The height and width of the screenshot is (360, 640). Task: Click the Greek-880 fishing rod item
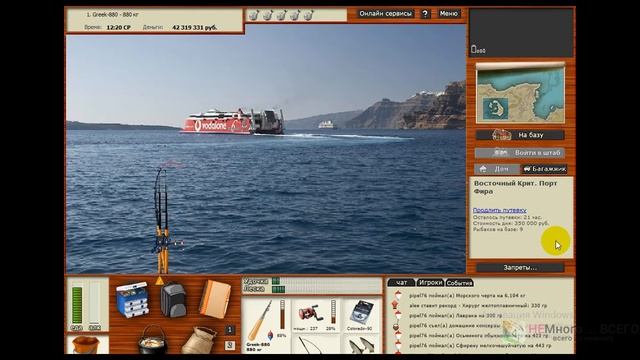pyautogui.click(x=260, y=321)
